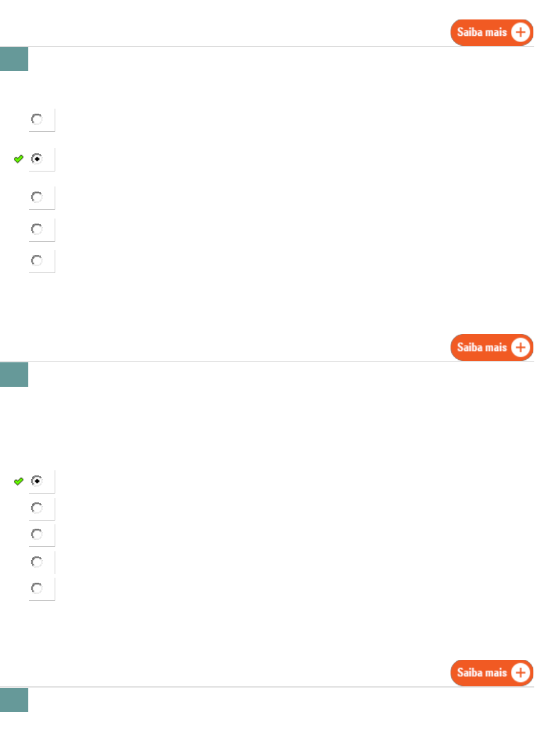Select last radio option in second question
This screenshot has height=756, width=536.
(37, 588)
